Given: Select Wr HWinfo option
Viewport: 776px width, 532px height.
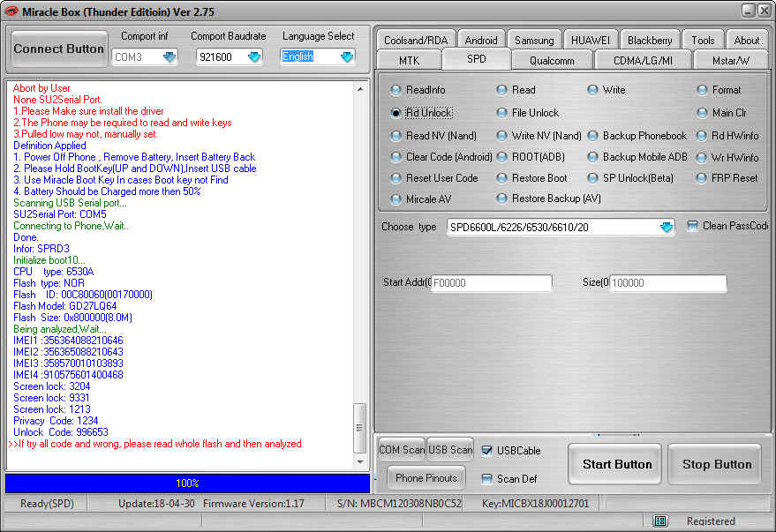Looking at the screenshot, I should click(x=727, y=158).
